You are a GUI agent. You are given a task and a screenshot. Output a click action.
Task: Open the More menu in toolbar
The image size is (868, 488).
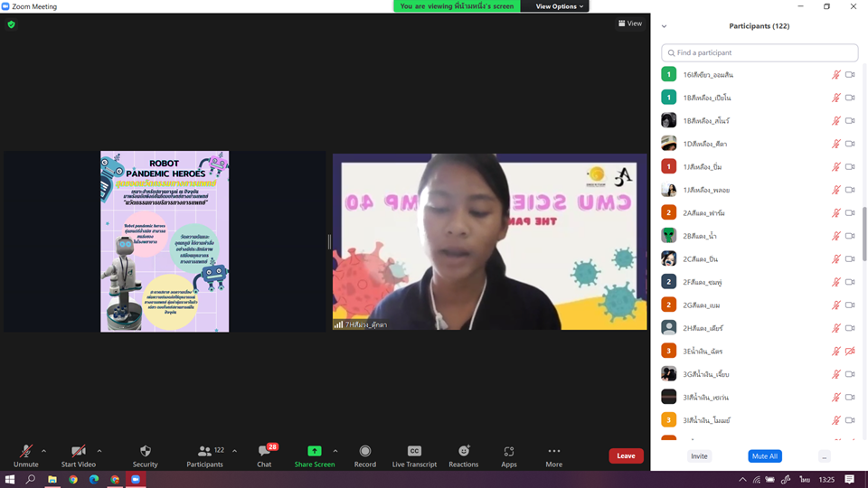tap(553, 455)
